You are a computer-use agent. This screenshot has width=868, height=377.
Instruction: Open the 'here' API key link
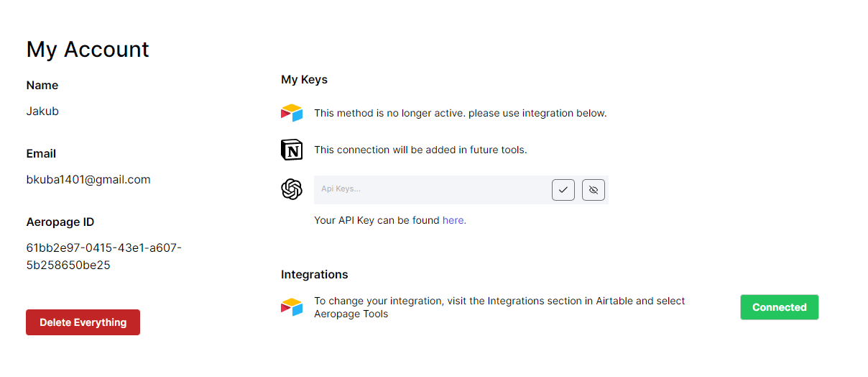[454, 220]
